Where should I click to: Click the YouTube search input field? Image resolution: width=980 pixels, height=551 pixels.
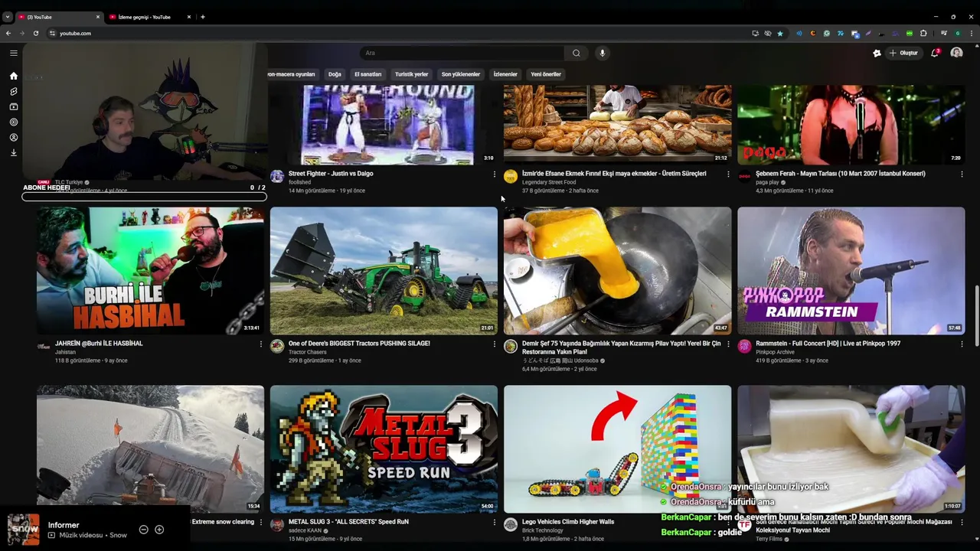coord(462,53)
